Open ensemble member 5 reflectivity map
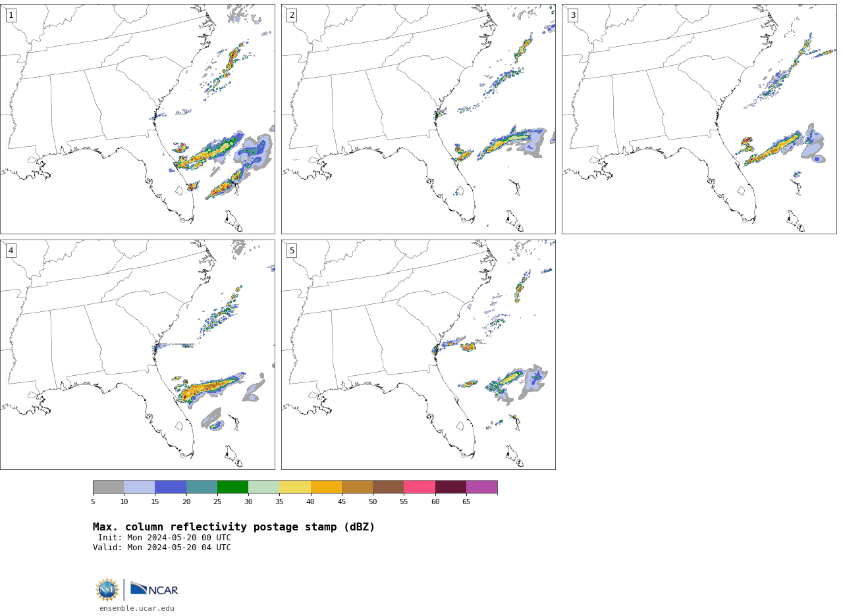 [x=418, y=355]
